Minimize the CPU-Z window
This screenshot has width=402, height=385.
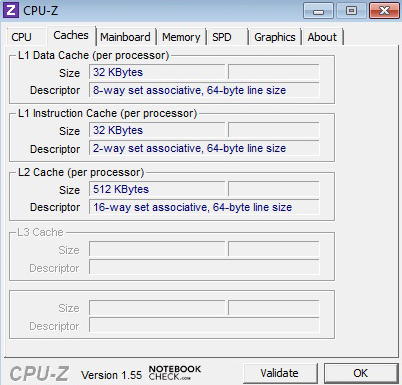point(318,11)
